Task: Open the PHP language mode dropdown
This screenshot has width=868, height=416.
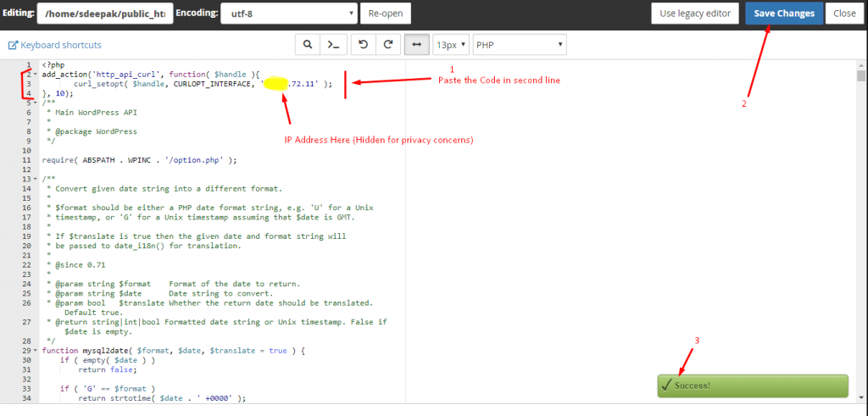Action: pos(519,45)
